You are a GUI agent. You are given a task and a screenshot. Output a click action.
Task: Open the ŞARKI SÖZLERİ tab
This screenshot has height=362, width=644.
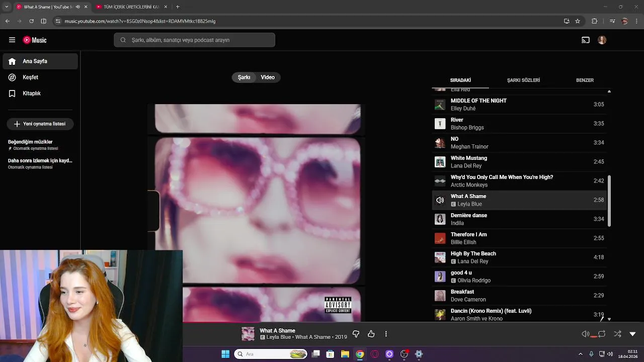[523, 80]
